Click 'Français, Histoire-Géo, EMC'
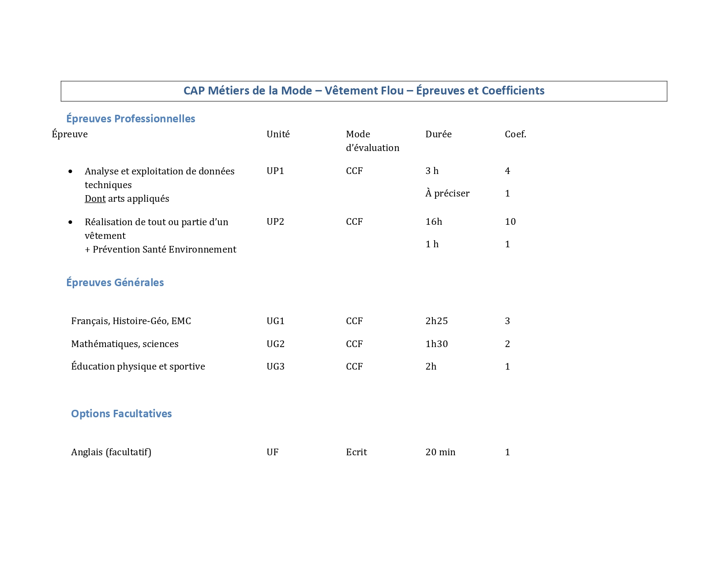 (131, 321)
